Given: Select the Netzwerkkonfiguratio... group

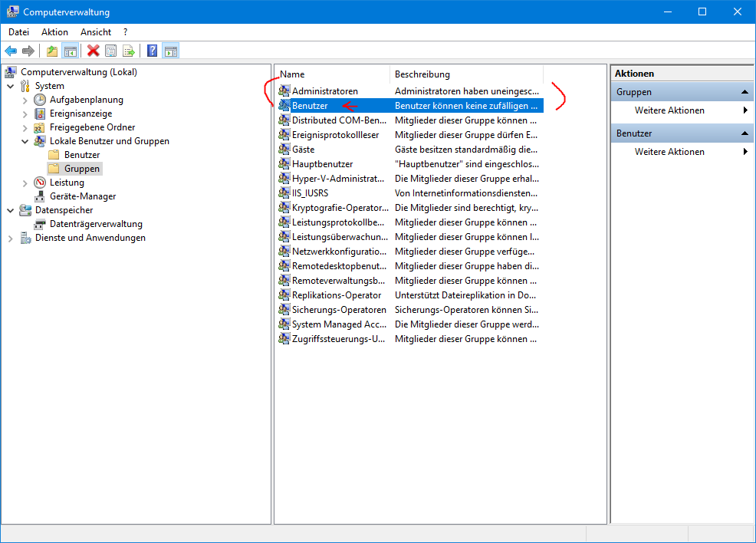Looking at the screenshot, I should [339, 252].
